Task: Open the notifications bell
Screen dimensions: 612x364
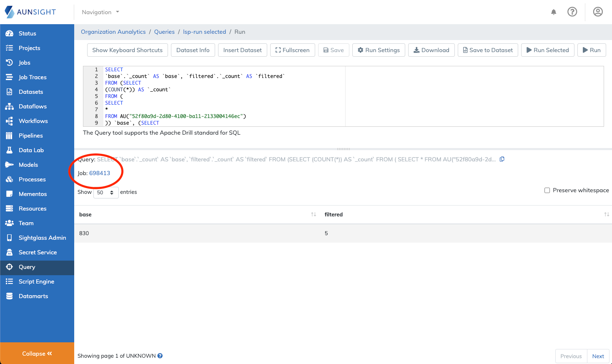Action: tap(554, 12)
